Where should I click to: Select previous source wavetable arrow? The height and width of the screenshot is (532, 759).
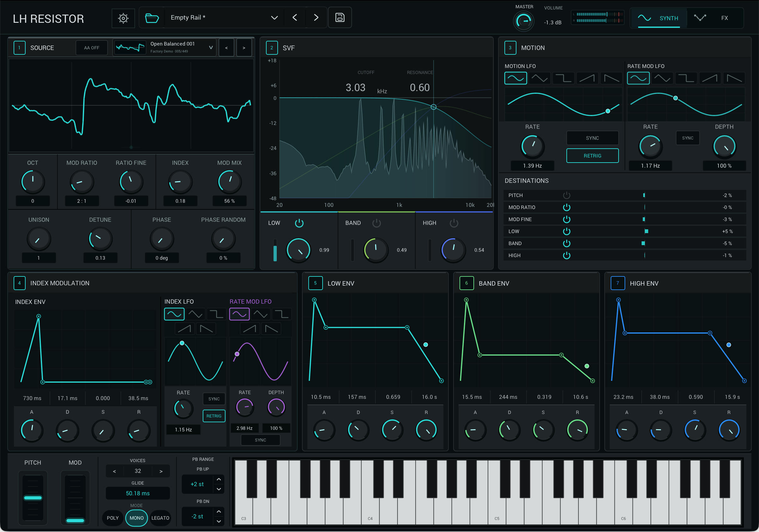pyautogui.click(x=226, y=48)
